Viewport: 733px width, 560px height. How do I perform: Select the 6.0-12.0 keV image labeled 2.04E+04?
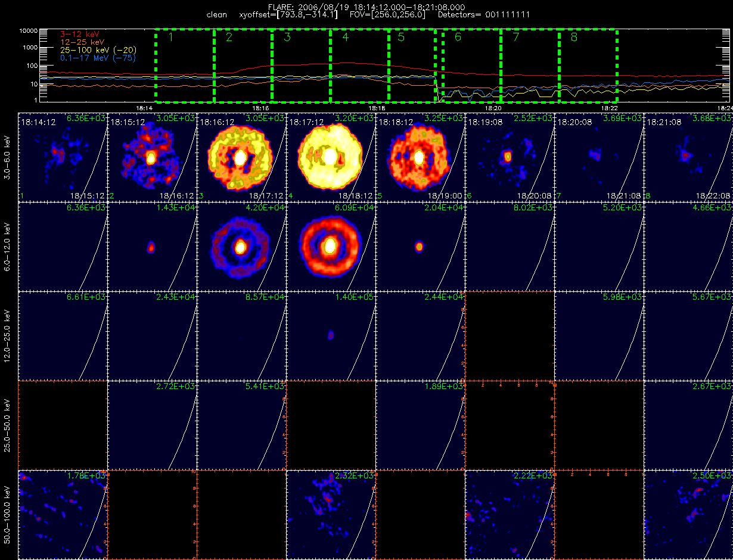coord(421,246)
